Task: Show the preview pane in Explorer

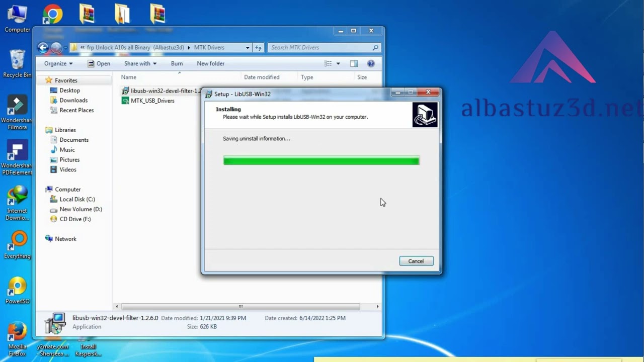Action: [x=354, y=64]
